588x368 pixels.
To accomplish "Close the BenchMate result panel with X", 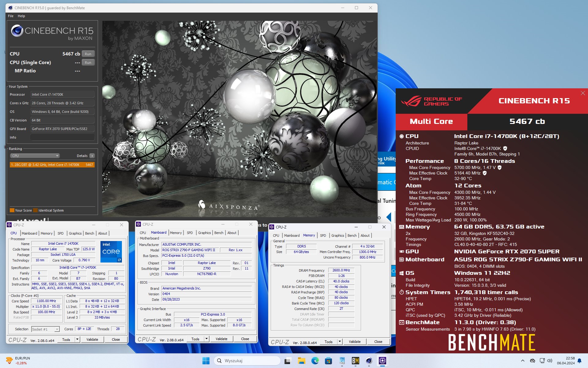I will point(583,93).
